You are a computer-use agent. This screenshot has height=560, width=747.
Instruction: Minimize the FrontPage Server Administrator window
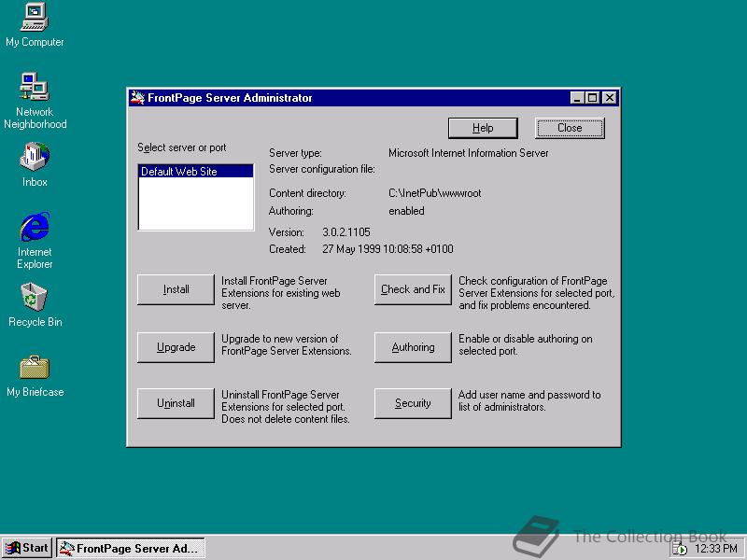pyautogui.click(x=577, y=98)
